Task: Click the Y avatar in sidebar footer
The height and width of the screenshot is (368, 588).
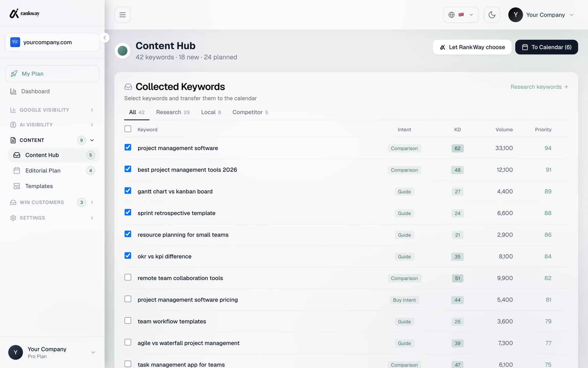Action: pos(15,352)
